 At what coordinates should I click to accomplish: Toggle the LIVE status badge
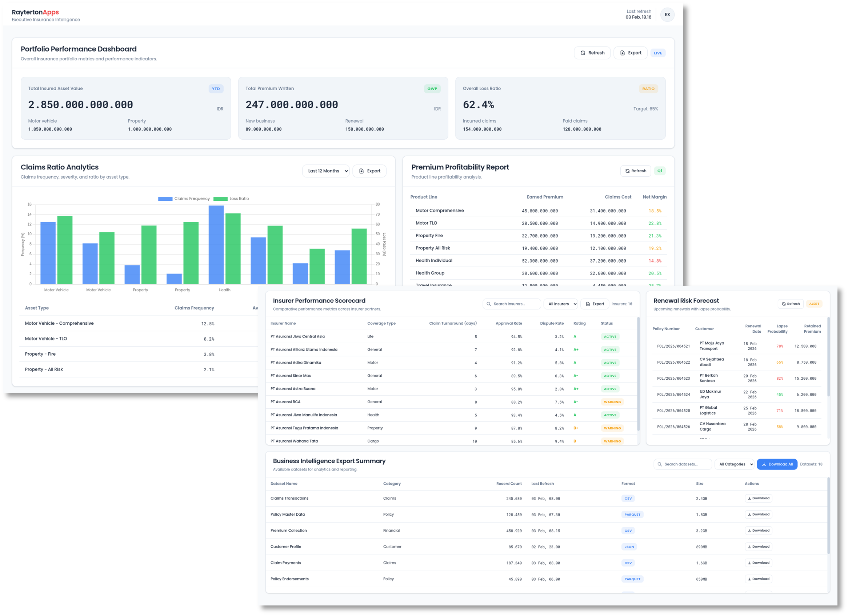(x=658, y=52)
